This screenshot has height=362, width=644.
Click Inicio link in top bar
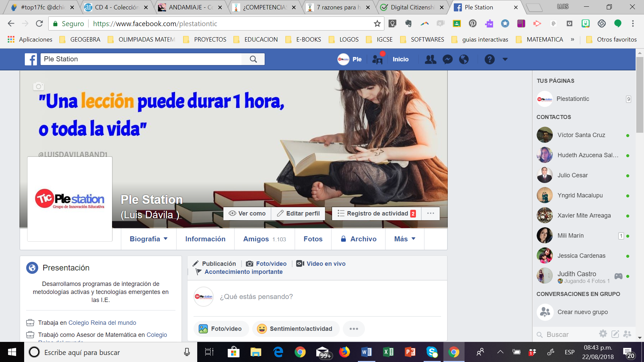400,59
